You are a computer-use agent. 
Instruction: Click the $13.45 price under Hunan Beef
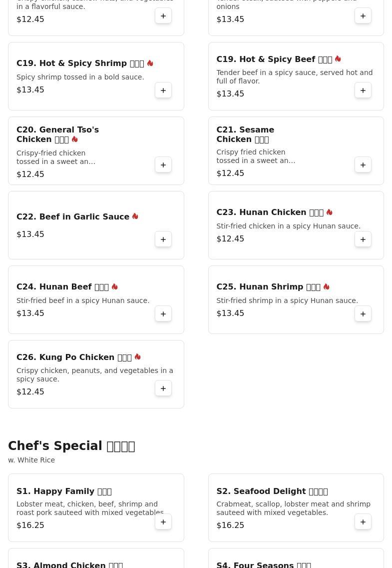(30, 313)
